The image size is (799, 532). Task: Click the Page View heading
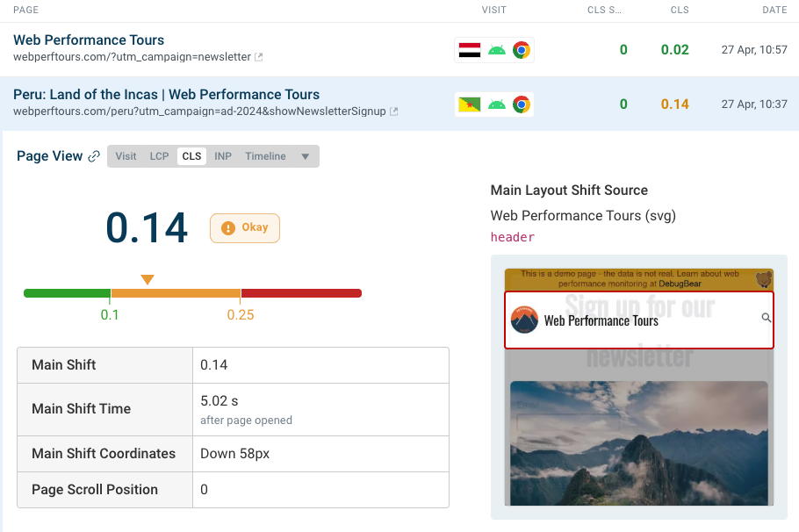tap(49, 156)
